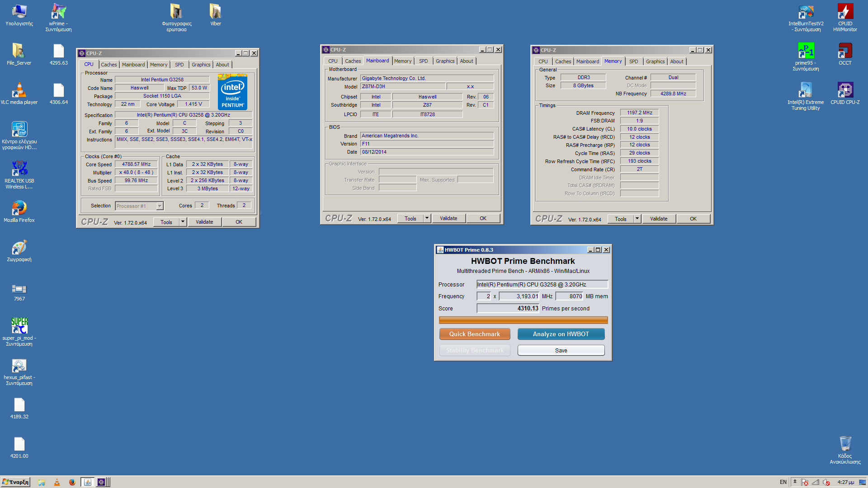Launch CPUID HWMonitor icon

[845, 18]
